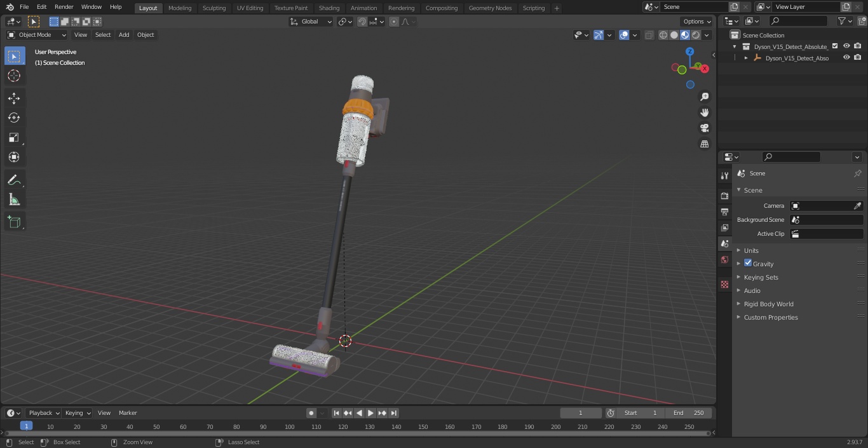Open the Keying popover

[78, 413]
